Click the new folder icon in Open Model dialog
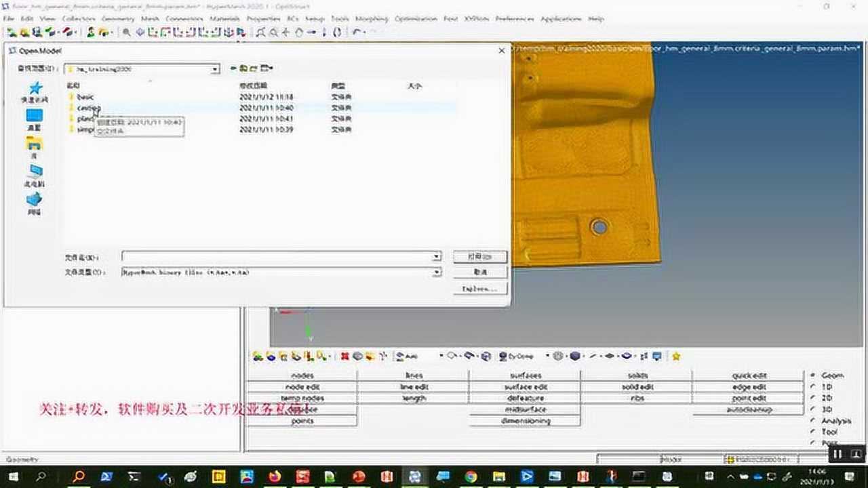The width and height of the screenshot is (868, 488). [x=252, y=68]
